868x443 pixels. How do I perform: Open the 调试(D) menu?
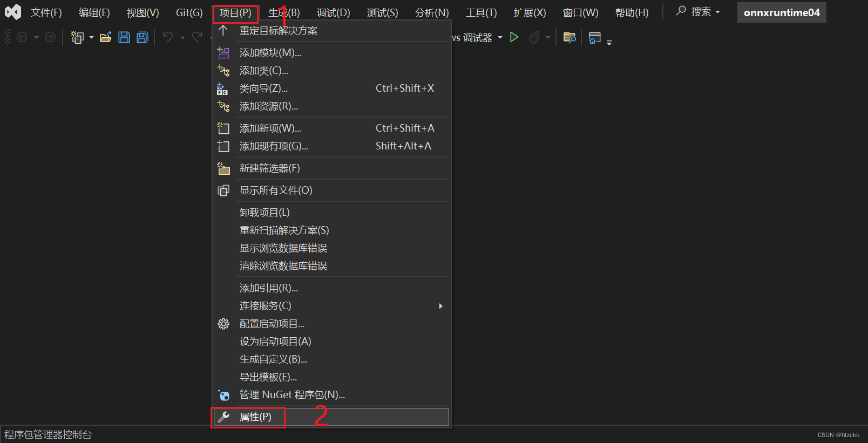(334, 12)
